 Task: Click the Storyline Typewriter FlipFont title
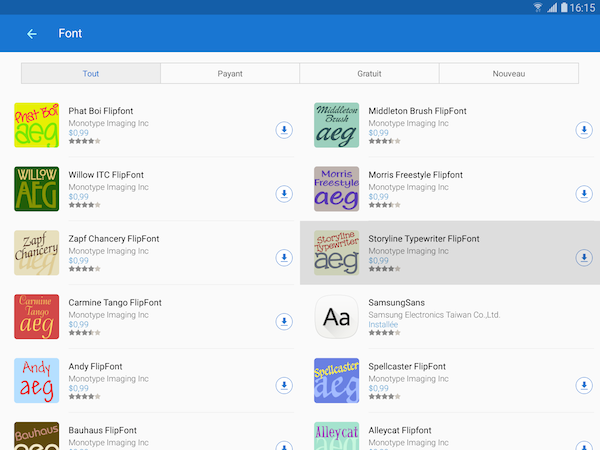(424, 239)
